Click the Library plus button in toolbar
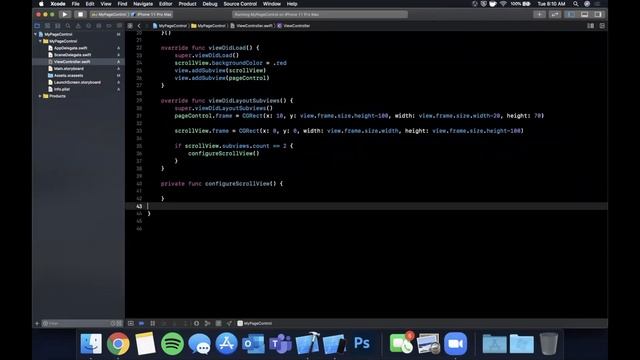This screenshot has width=640, height=360. pyautogui.click(x=539, y=14)
